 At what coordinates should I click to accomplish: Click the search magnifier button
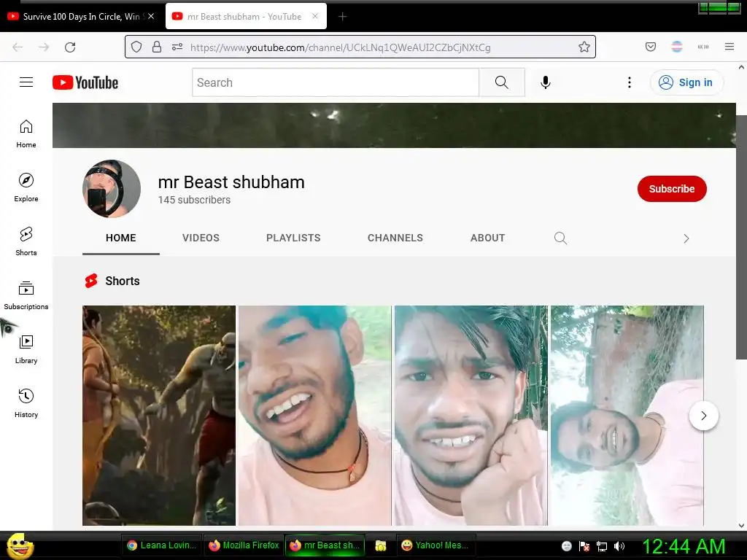(502, 82)
